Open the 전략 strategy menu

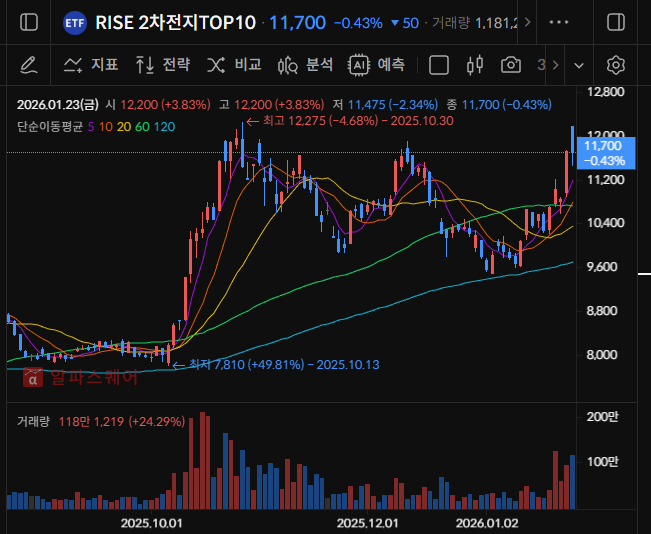click(163, 65)
